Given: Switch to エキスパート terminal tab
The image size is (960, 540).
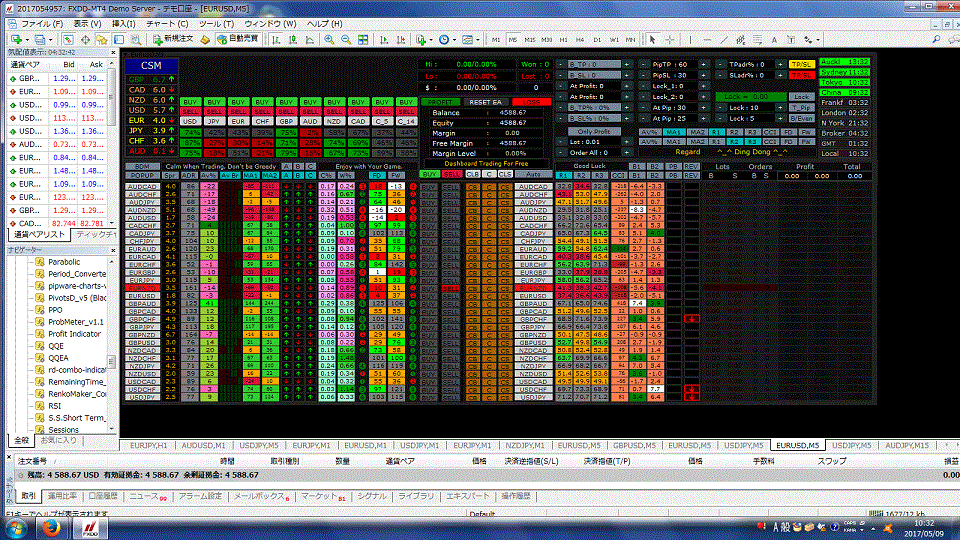Looking at the screenshot, I should 467,496.
